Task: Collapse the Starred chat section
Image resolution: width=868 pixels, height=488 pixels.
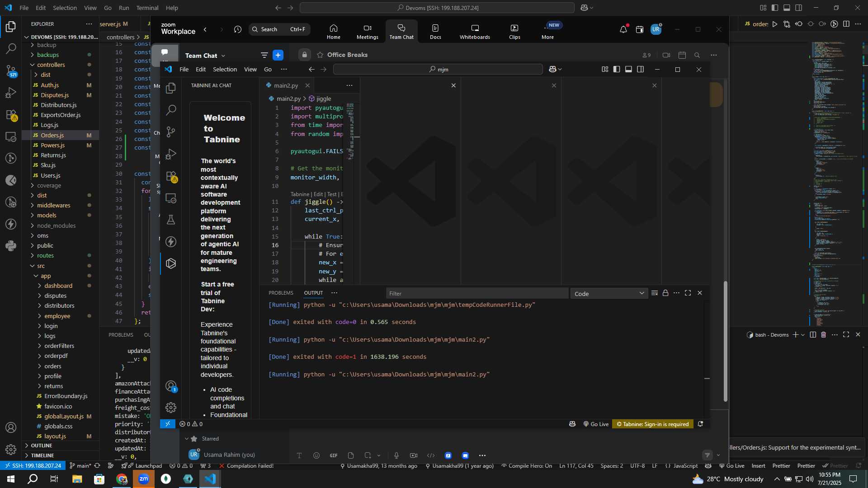Action: coord(187,439)
